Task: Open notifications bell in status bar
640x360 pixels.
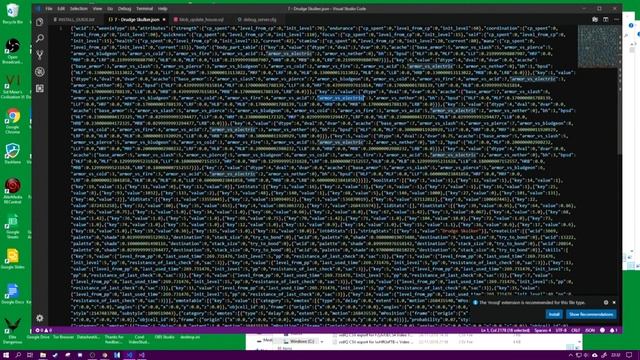Action: (613, 330)
